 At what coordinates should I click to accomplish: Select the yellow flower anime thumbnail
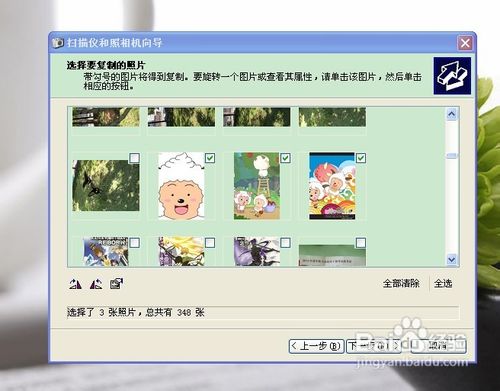[181, 251]
